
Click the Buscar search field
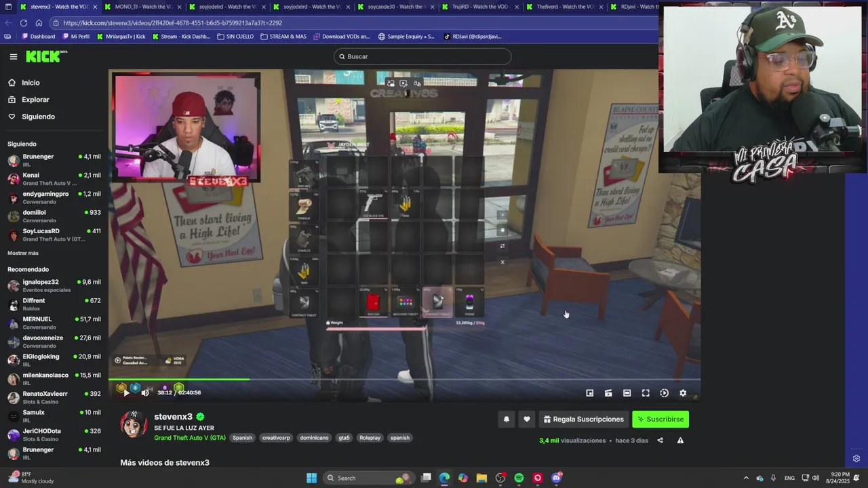422,56
